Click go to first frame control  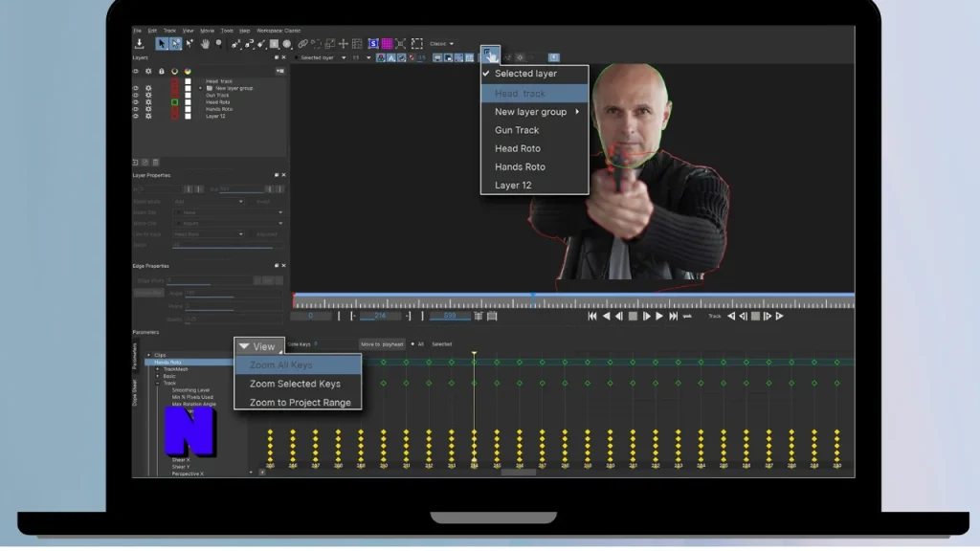(x=591, y=316)
